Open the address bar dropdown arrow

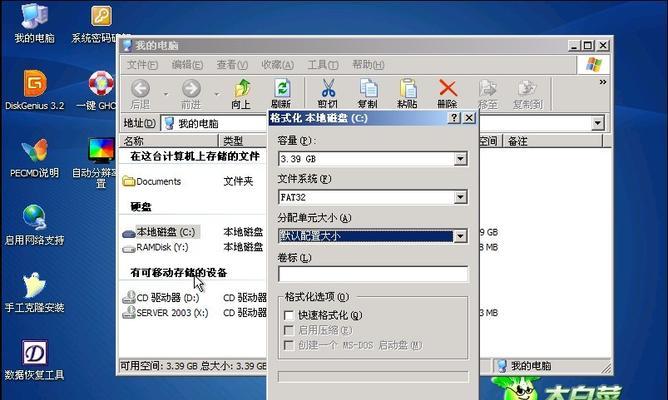coord(598,123)
